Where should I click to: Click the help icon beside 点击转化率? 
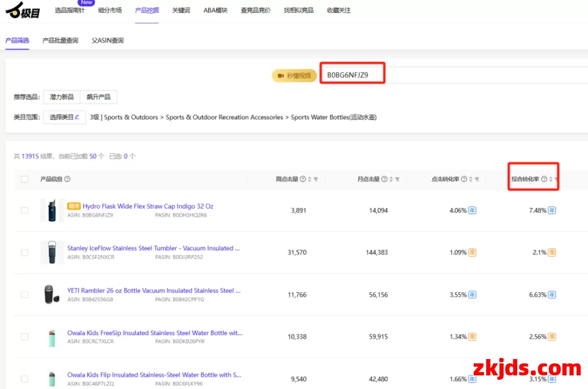pos(464,179)
